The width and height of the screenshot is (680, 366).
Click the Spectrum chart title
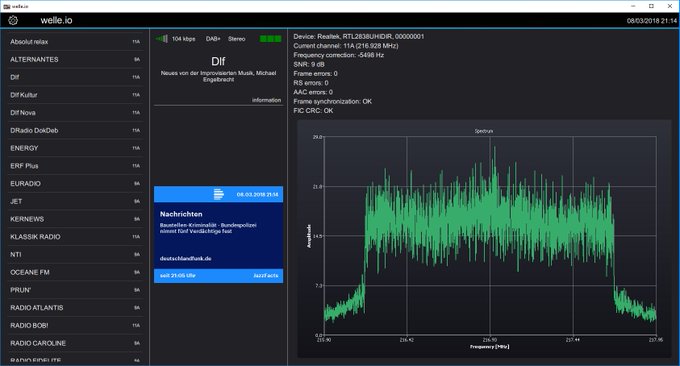pos(484,131)
